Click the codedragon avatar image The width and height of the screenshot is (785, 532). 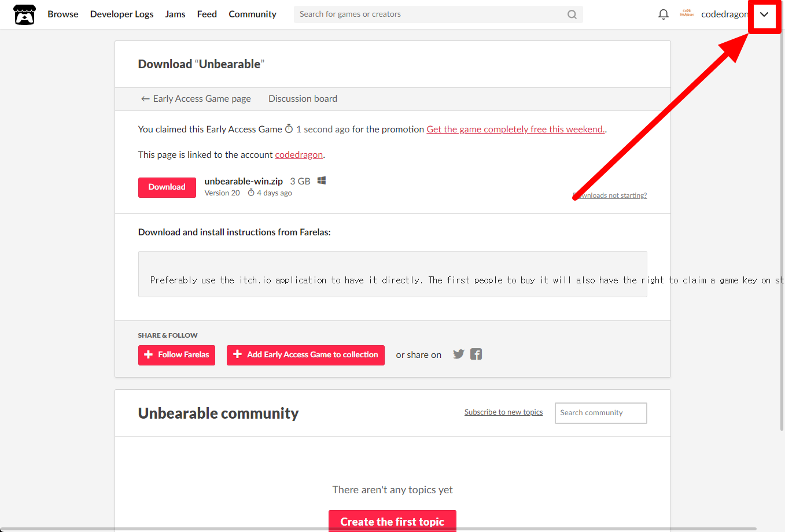687,14
